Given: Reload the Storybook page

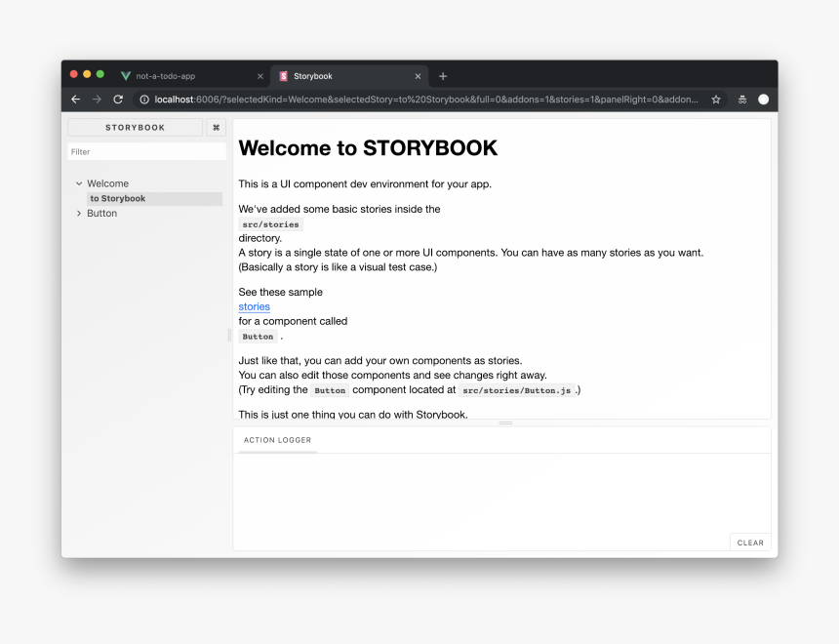Looking at the screenshot, I should (x=118, y=99).
